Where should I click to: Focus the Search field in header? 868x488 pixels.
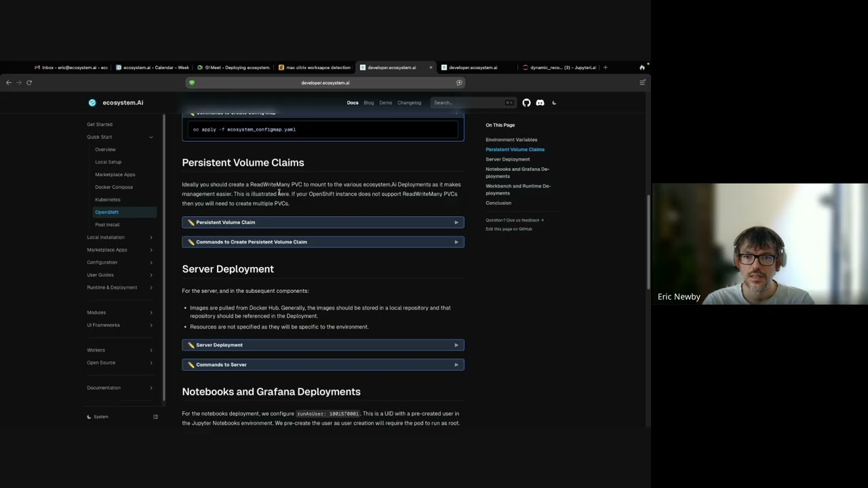pyautogui.click(x=473, y=102)
